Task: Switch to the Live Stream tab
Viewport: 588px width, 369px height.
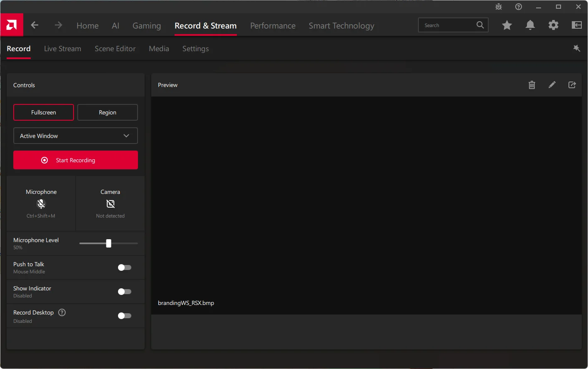Action: 62,49
